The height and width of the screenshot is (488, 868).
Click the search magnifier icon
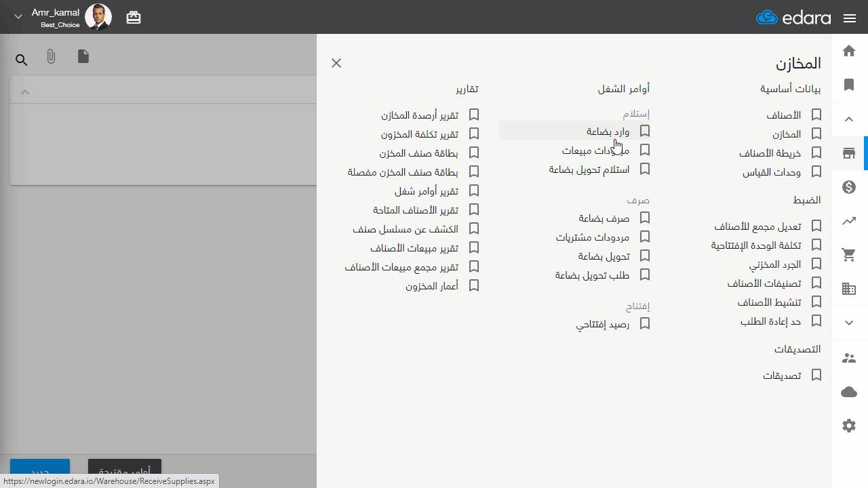tap(22, 60)
